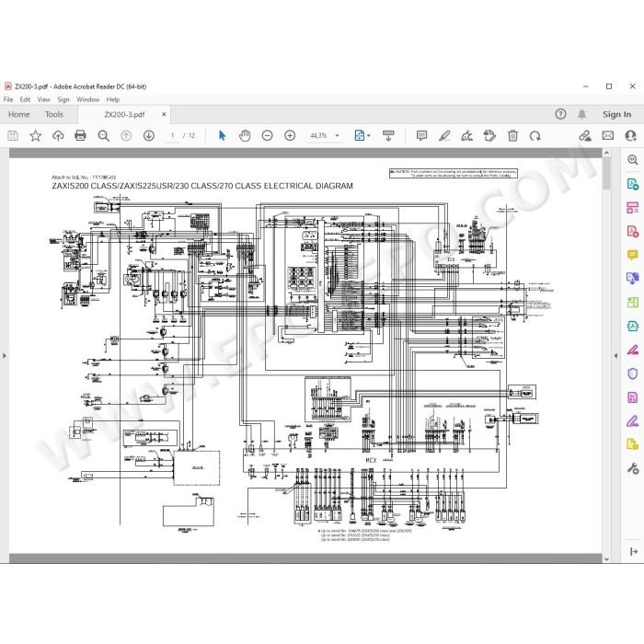644x644 pixels.
Task: Click the Save file icon
Action: pos(13,135)
